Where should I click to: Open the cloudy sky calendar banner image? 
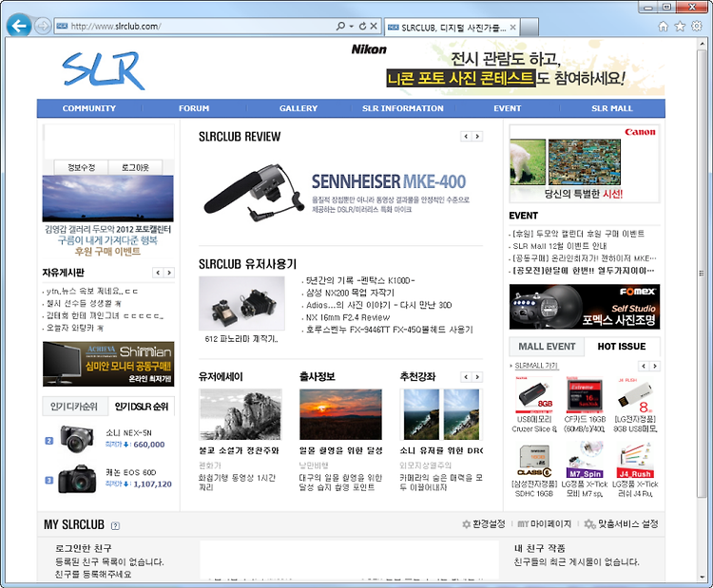107,199
